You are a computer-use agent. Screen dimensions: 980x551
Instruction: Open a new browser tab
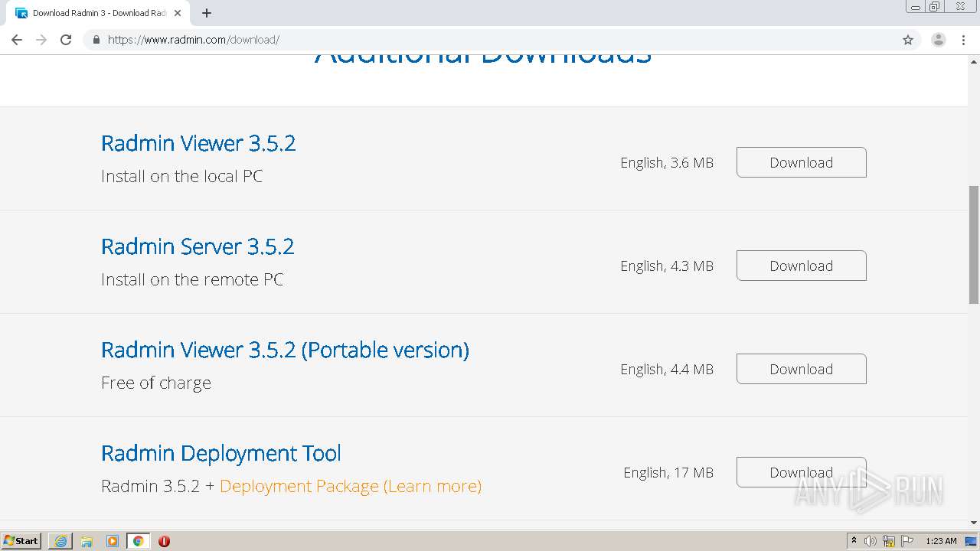click(207, 13)
